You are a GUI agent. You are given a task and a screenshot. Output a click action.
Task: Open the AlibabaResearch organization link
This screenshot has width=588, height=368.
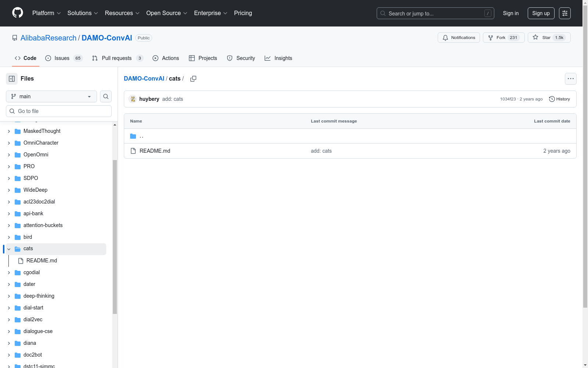[49, 38]
